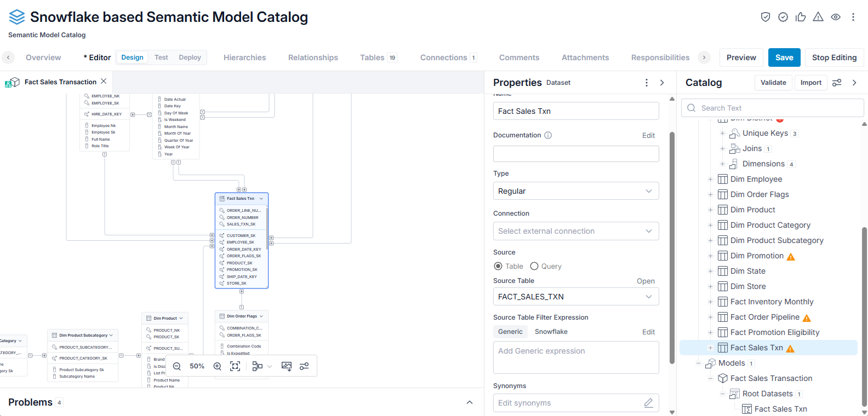Viewport: 868px width, 416px height.
Task: Zoom out the diagram canvas
Action: point(177,366)
